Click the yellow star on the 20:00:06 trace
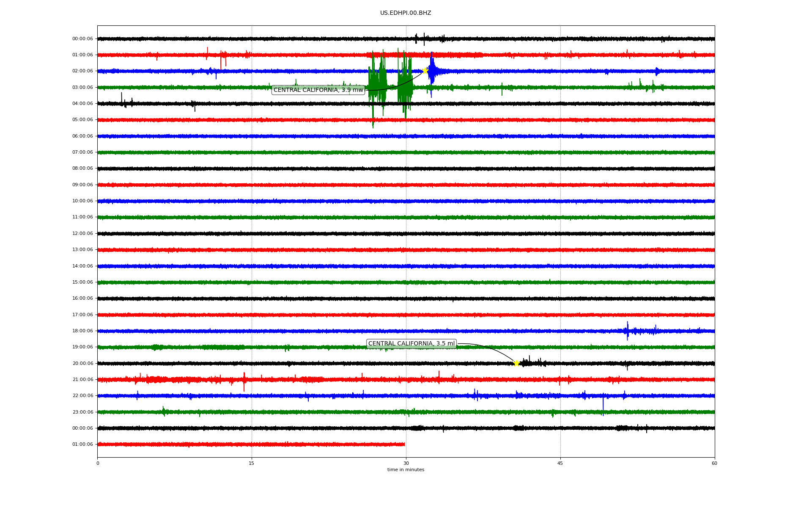812x508 pixels. tap(516, 363)
